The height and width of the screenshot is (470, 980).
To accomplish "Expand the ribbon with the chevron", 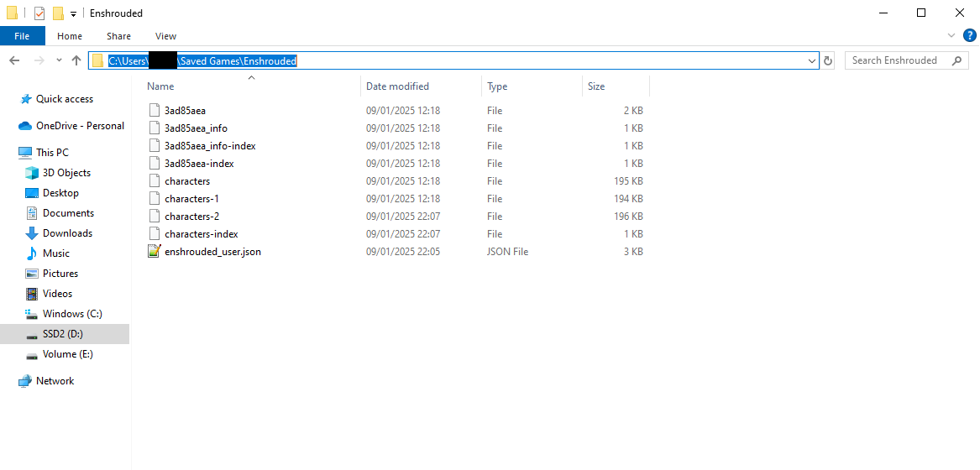I will pos(951,35).
